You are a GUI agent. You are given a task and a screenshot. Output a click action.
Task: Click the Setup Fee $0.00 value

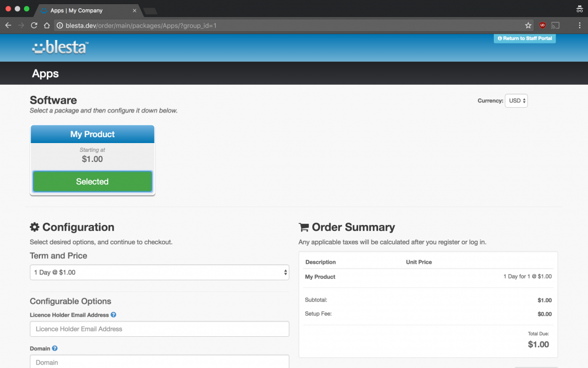click(x=544, y=314)
